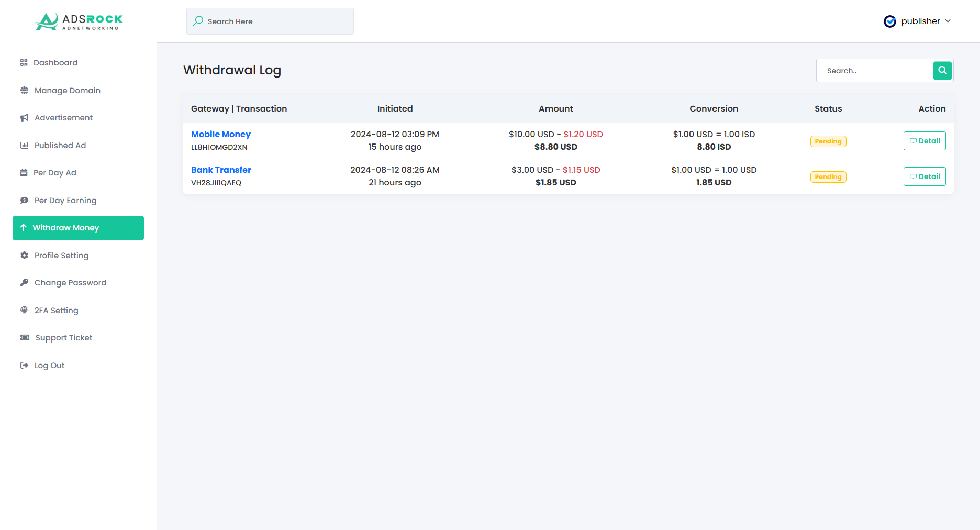Viewport: 980px width, 530px height.
Task: Open the Support Ticket menu item
Action: (x=63, y=338)
